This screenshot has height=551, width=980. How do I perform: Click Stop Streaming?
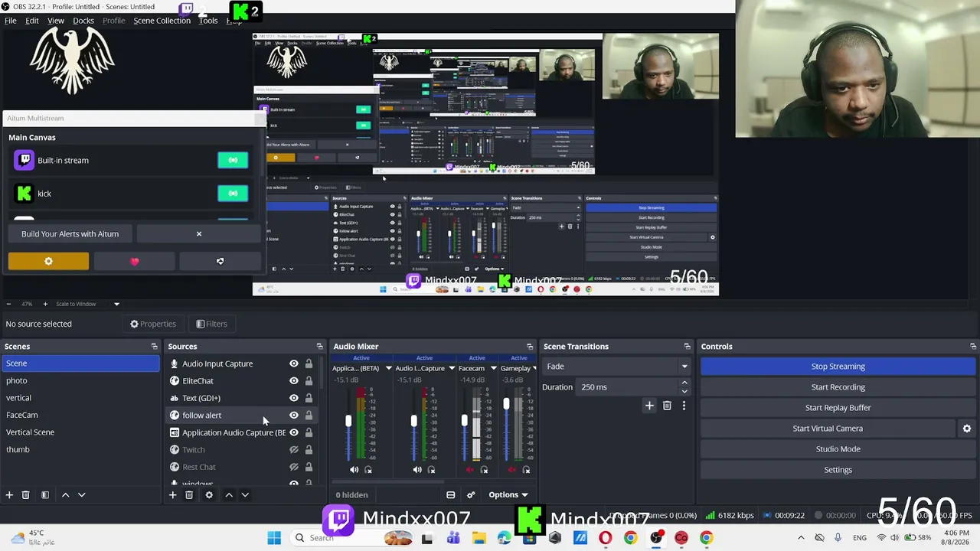pos(838,367)
